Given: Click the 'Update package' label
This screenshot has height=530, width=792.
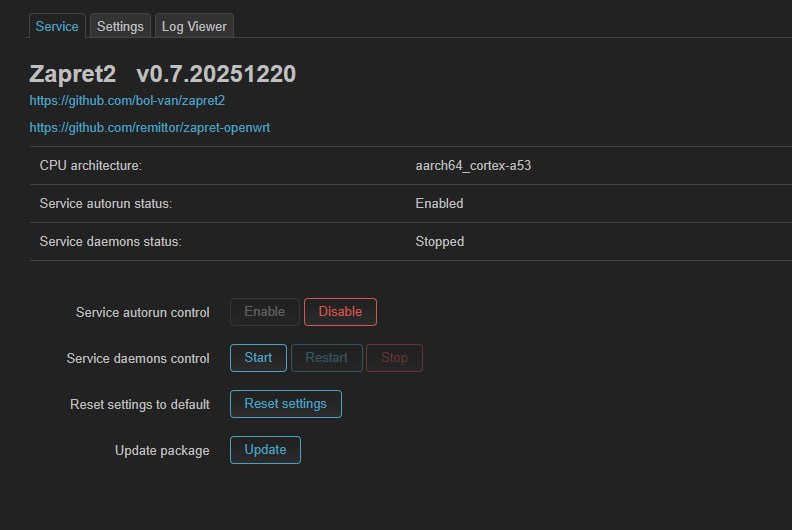Looking at the screenshot, I should (x=162, y=450).
